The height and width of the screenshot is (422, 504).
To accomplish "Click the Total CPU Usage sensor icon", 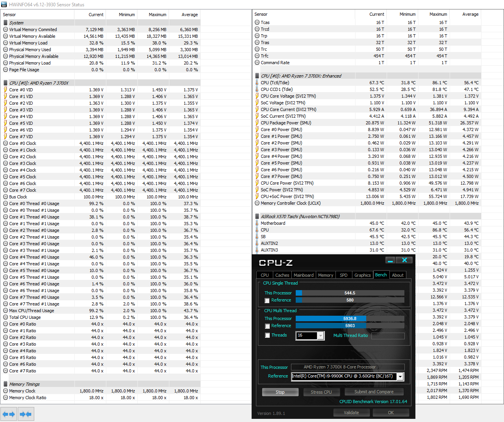I will [6, 317].
